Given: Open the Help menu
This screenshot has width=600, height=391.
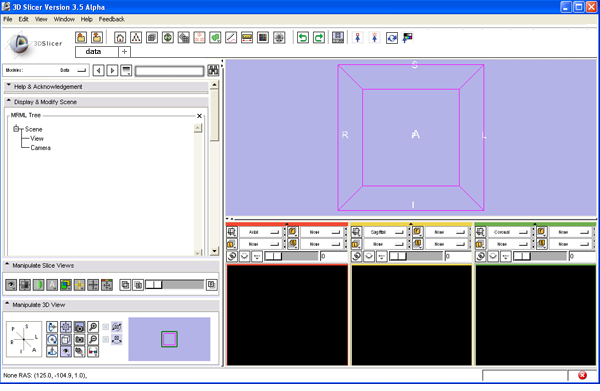Looking at the screenshot, I should (86, 19).
